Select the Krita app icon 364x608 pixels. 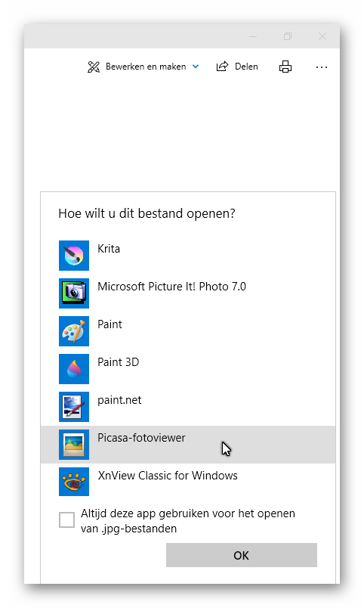click(74, 256)
